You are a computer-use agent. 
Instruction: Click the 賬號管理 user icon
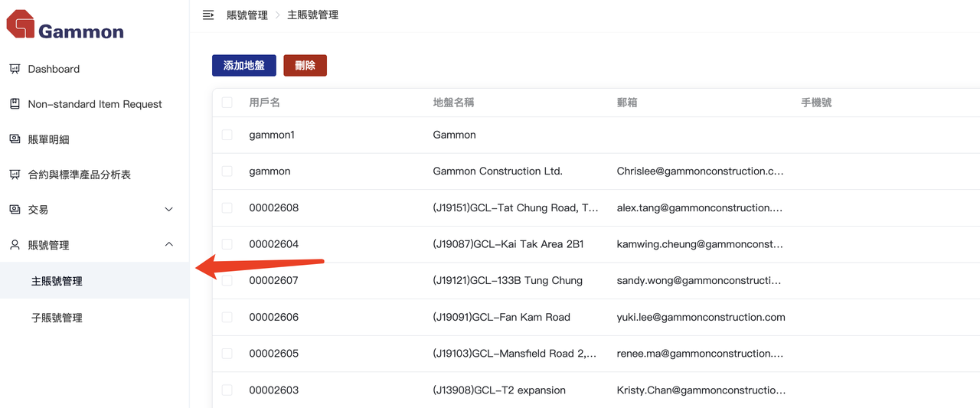pyautogui.click(x=15, y=245)
